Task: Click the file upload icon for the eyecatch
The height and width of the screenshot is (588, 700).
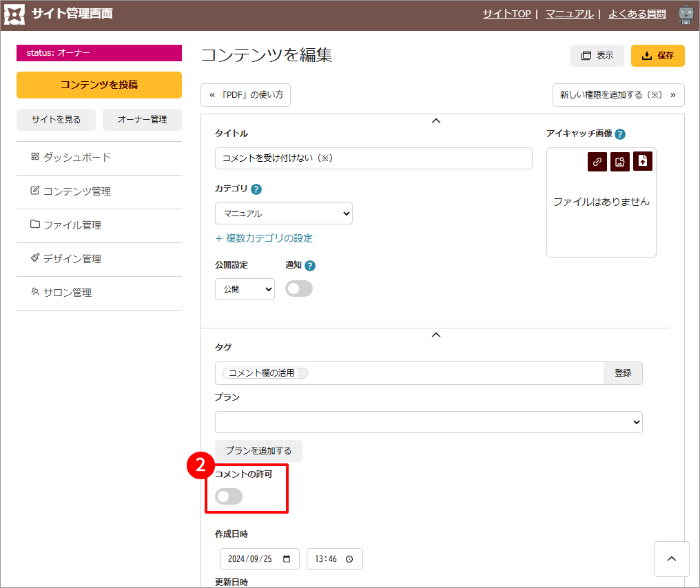Action: (643, 161)
